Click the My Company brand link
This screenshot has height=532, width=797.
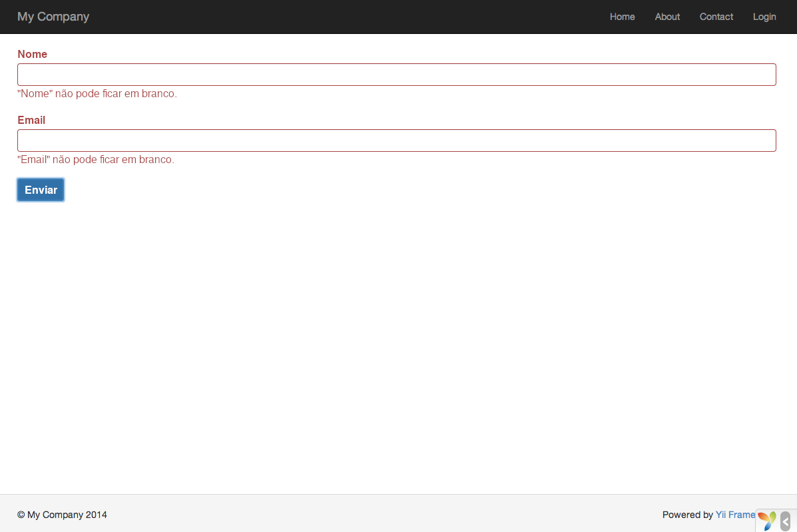[x=53, y=17]
